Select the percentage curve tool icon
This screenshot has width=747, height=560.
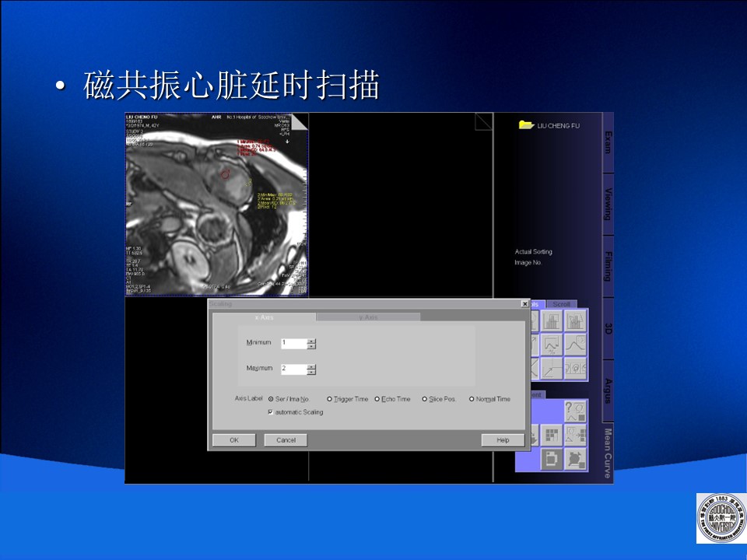pyautogui.click(x=551, y=345)
